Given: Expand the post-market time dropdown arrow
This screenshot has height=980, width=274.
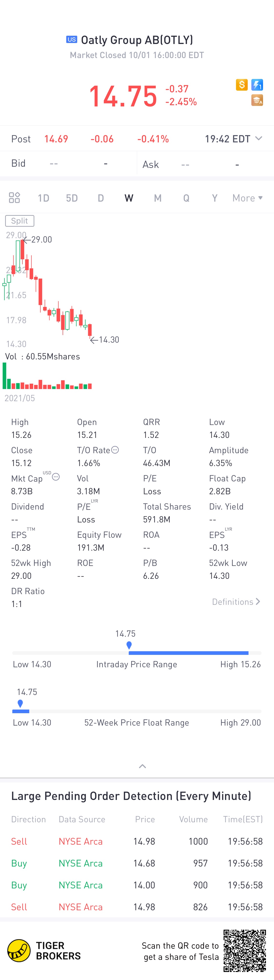Looking at the screenshot, I should pyautogui.click(x=258, y=138).
